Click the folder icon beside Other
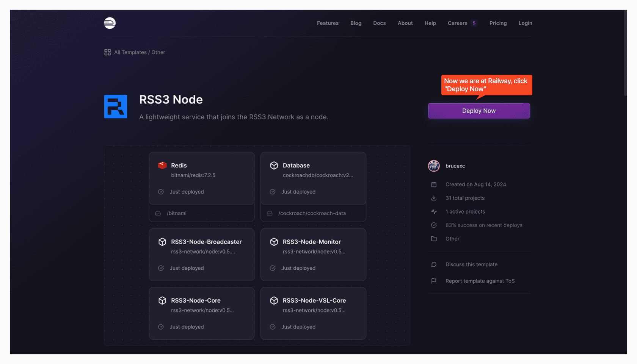Viewport: 637px width, 364px height. tap(434, 239)
